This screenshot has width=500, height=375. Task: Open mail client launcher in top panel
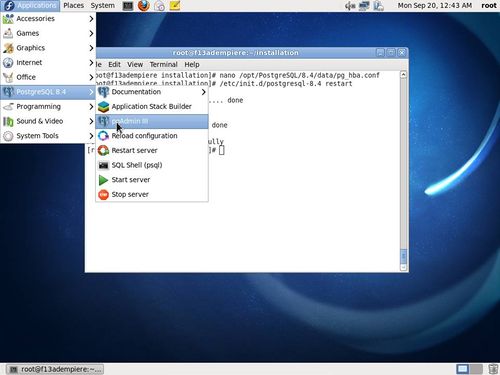(159, 6)
